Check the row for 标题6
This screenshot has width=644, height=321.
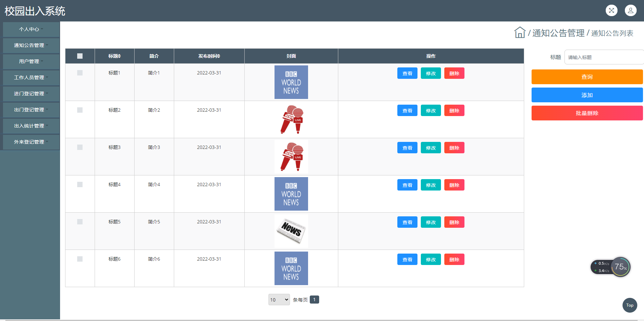click(80, 259)
